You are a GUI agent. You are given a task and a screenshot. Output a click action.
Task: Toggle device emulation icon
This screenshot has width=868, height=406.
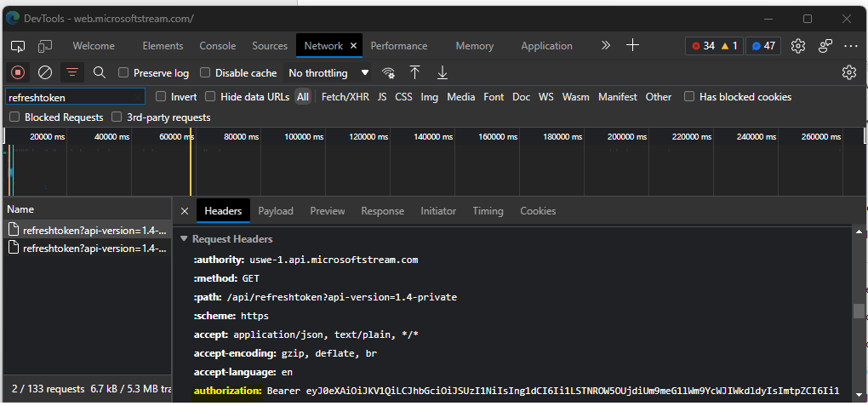45,46
